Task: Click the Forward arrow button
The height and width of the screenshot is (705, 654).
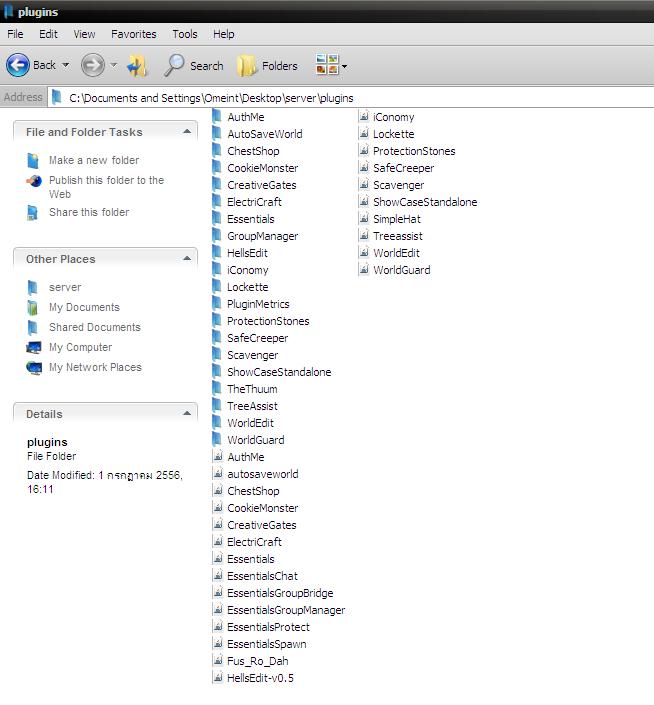Action: (93, 66)
